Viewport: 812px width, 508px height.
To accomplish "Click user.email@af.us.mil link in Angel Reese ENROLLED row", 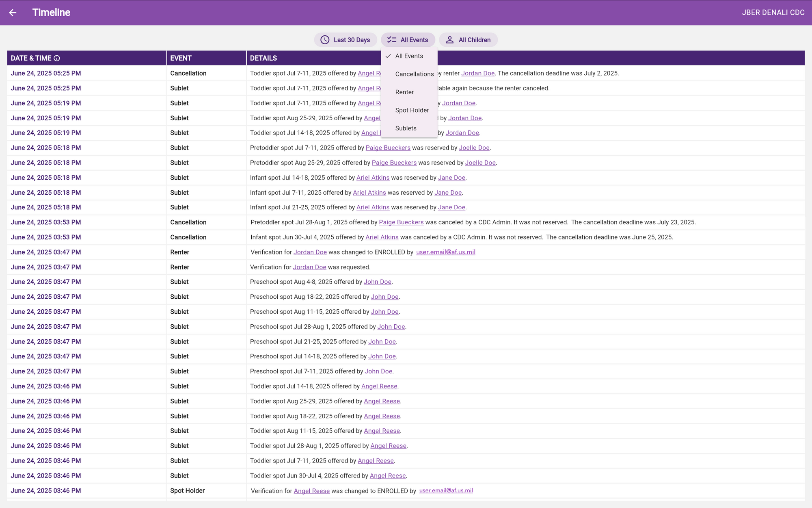I will [446, 491].
